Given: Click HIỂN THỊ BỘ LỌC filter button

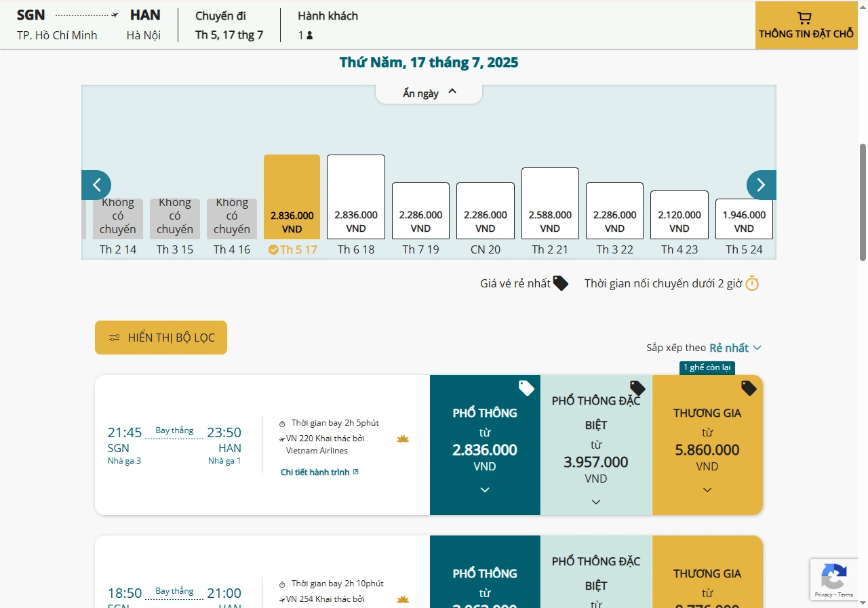Looking at the screenshot, I should (x=161, y=338).
